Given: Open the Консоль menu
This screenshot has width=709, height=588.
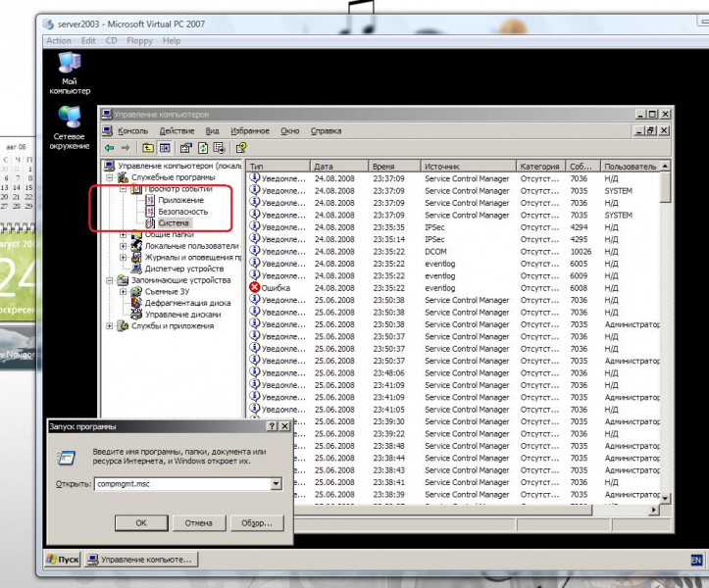Looking at the screenshot, I should (x=133, y=131).
